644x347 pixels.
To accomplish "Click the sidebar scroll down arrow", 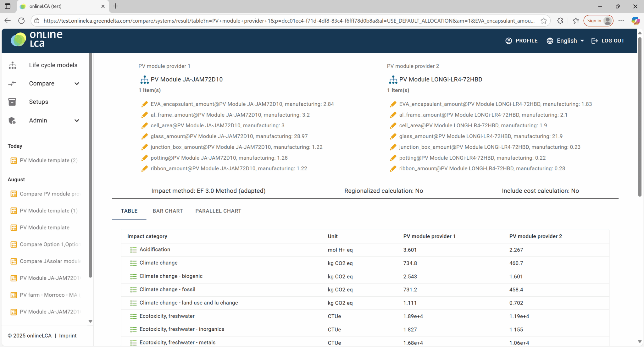I will 91,321.
